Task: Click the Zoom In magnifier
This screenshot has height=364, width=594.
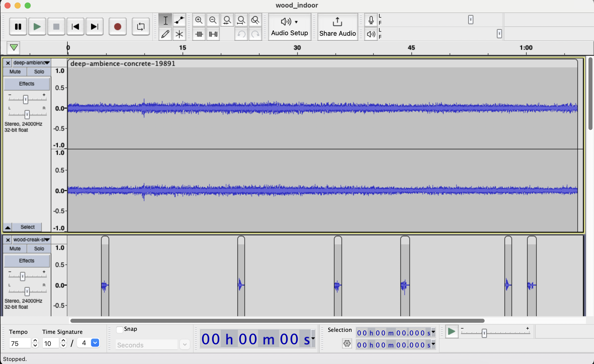Action: pyautogui.click(x=199, y=20)
